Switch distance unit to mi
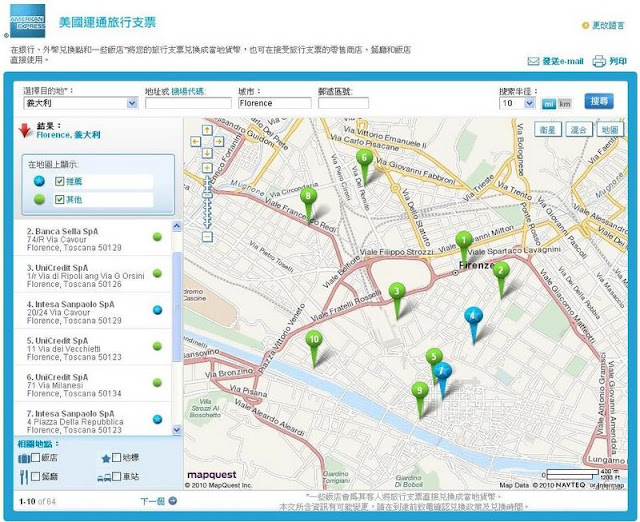This screenshot has width=640, height=522. click(x=549, y=104)
